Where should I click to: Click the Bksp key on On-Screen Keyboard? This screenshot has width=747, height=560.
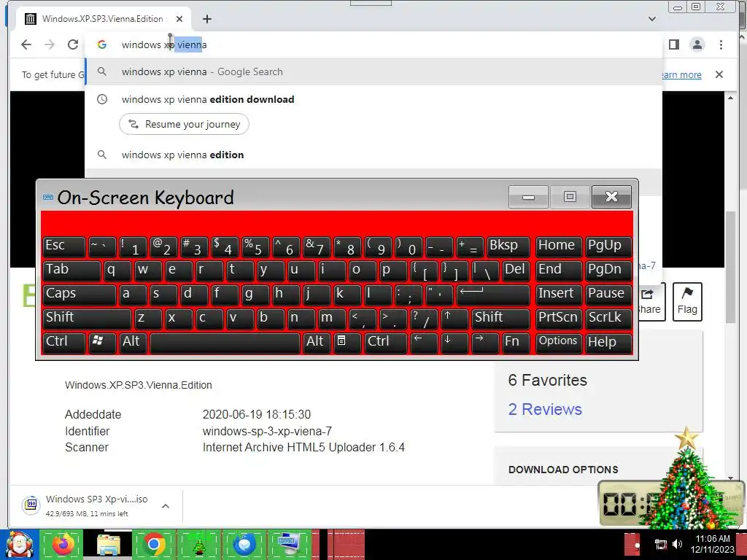tap(508, 246)
